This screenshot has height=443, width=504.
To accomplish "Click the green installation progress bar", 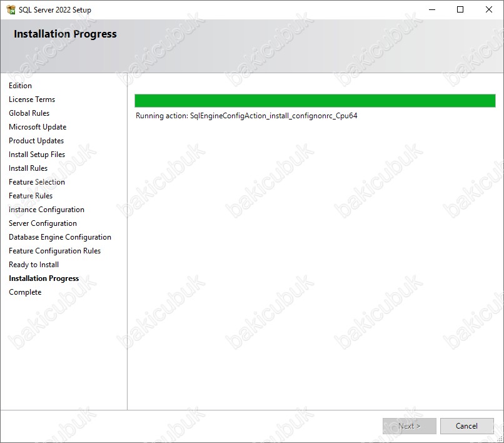I will pos(315,101).
